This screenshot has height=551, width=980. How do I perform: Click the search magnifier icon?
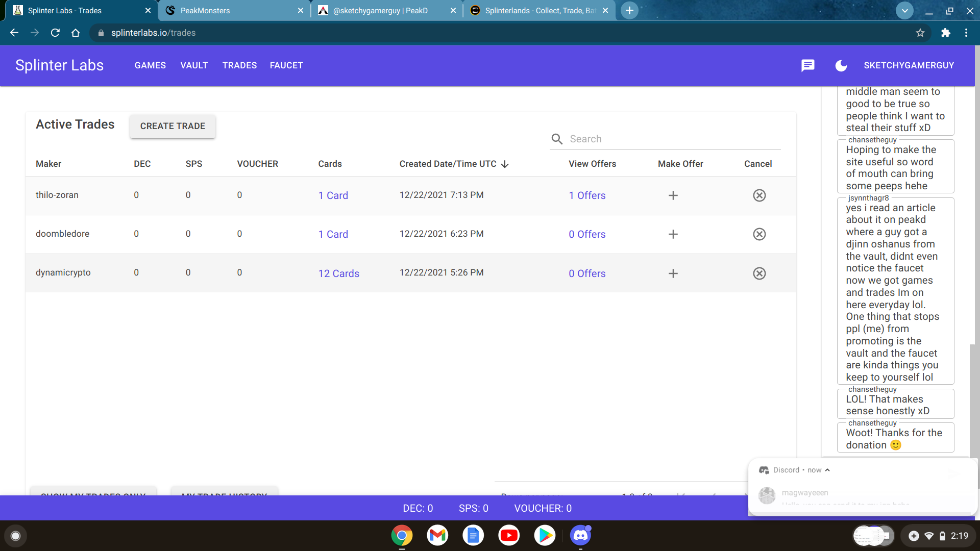(557, 139)
